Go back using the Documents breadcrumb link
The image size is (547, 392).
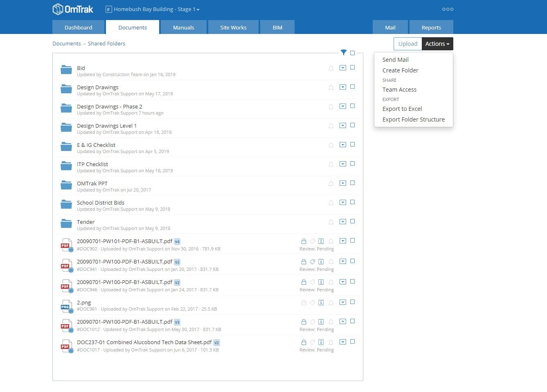coord(66,43)
